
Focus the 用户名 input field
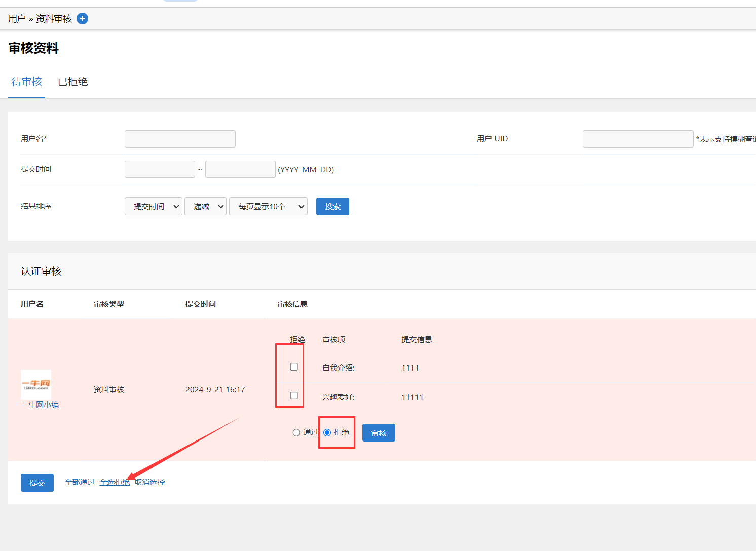(x=180, y=139)
